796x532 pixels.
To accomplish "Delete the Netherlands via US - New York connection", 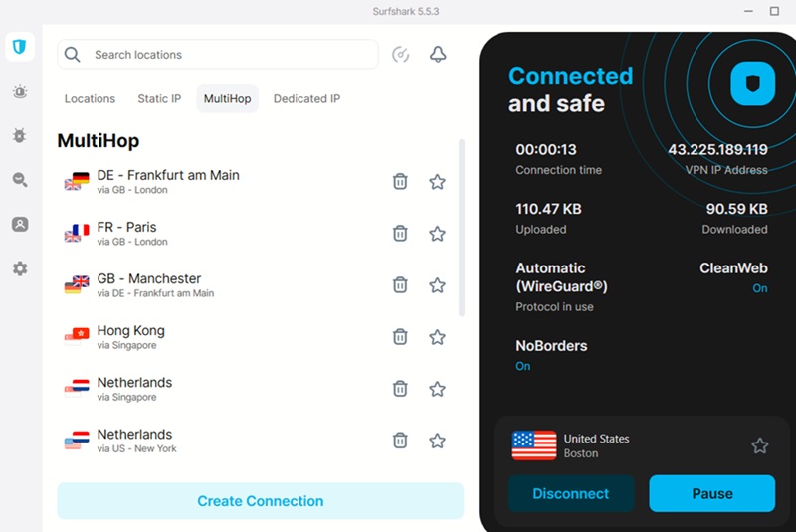I will coord(400,441).
